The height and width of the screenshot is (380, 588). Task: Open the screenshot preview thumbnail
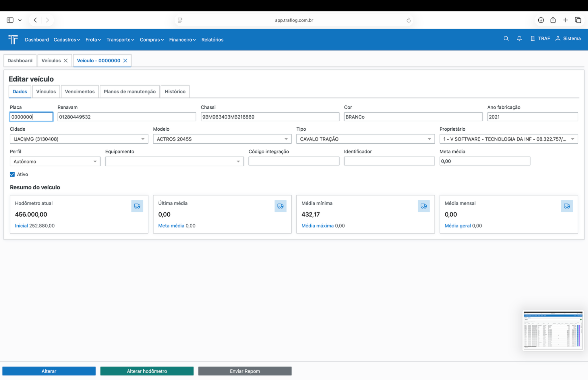[553, 330]
